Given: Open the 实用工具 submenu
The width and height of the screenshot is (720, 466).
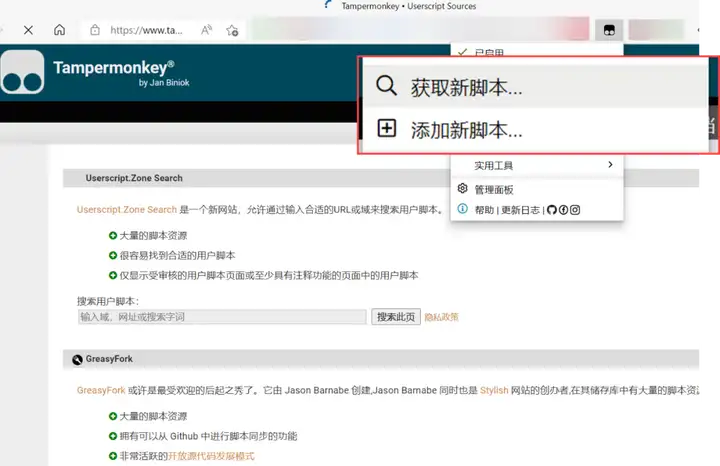Looking at the screenshot, I should tap(537, 165).
